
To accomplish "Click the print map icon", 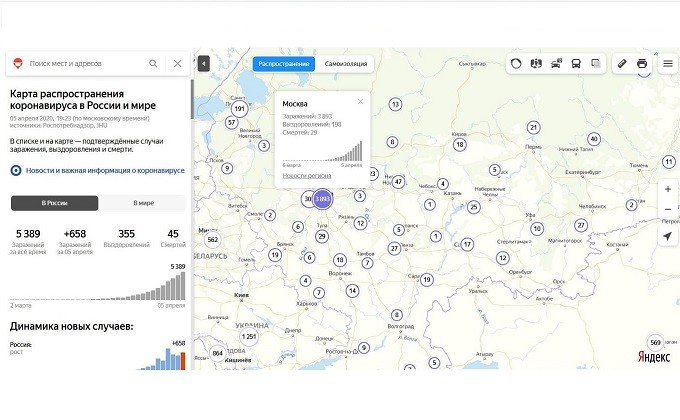I will 642,63.
